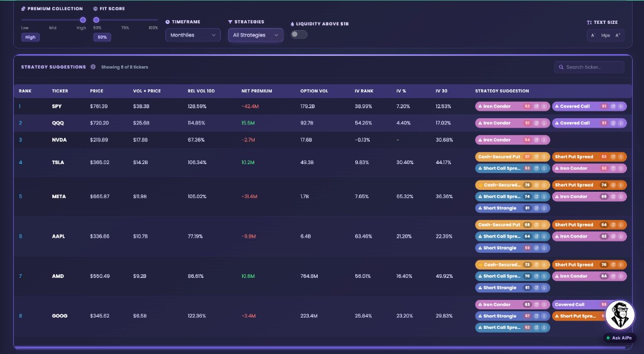Show info for NVDA Iron Condor chip
The image size is (644, 354).
544,140
